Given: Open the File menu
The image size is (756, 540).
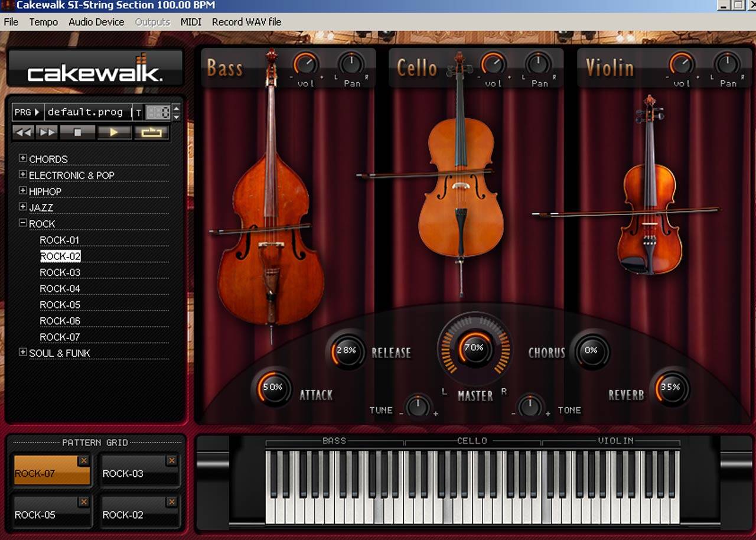Looking at the screenshot, I should (x=11, y=22).
